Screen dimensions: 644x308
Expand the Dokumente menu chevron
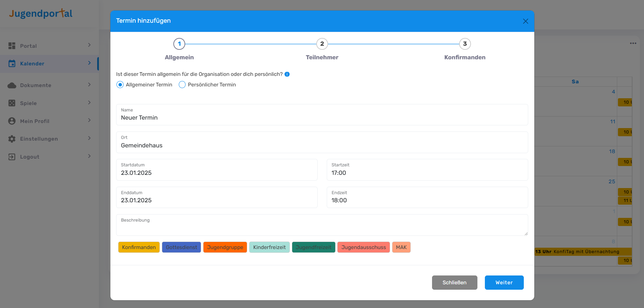pyautogui.click(x=89, y=85)
